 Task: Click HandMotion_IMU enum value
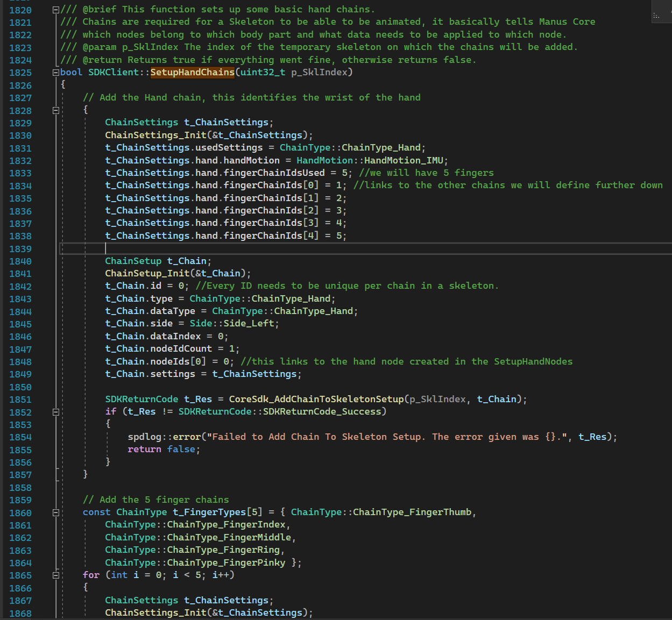(x=404, y=160)
